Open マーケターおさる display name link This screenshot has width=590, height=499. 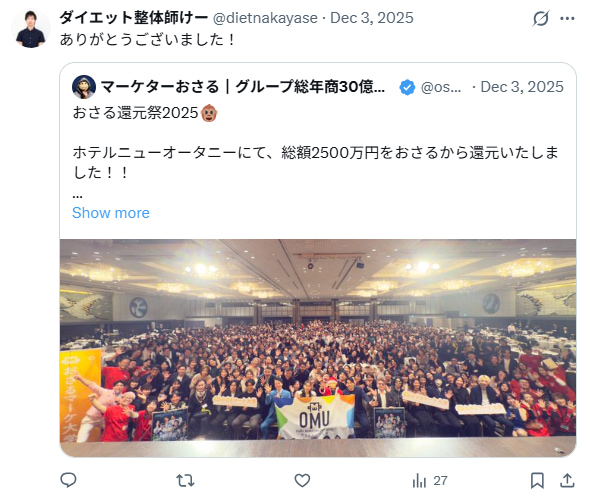click(x=242, y=87)
